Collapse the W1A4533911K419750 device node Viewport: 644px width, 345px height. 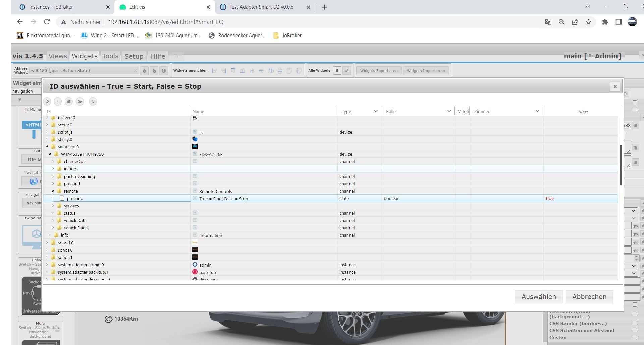pos(50,154)
